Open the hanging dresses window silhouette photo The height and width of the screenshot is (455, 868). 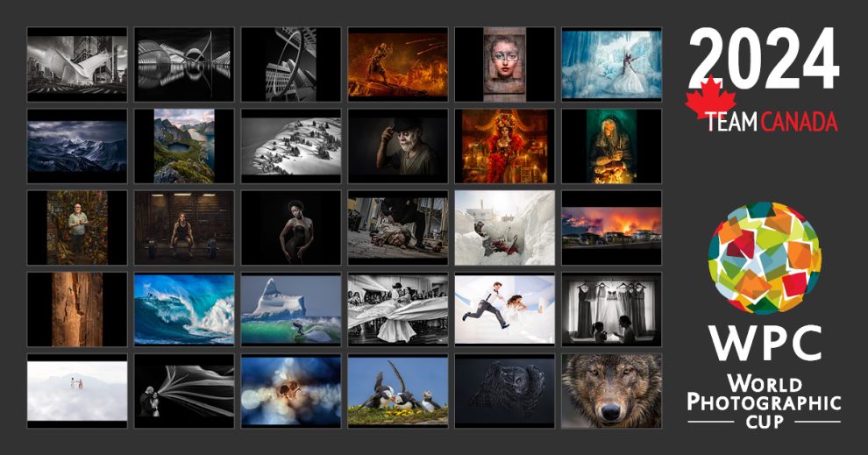[x=611, y=309]
